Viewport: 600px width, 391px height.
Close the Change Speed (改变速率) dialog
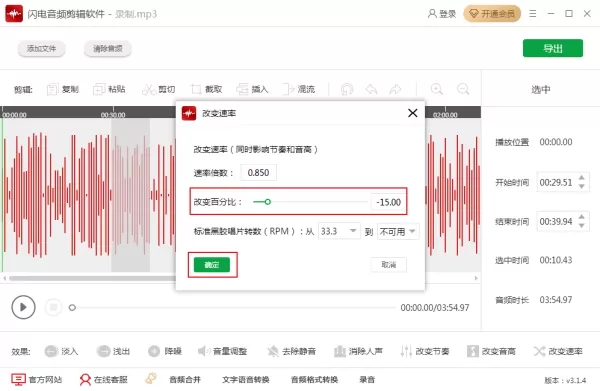[412, 113]
